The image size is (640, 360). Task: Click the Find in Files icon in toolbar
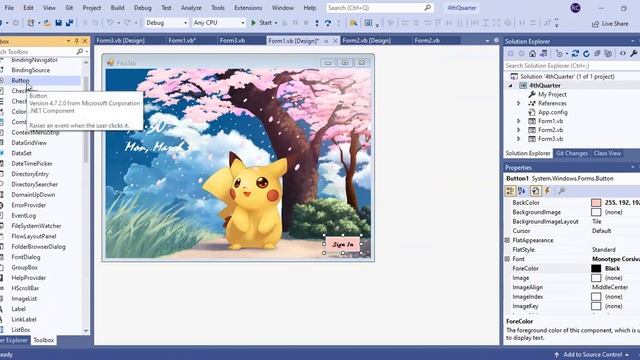tap(353, 23)
